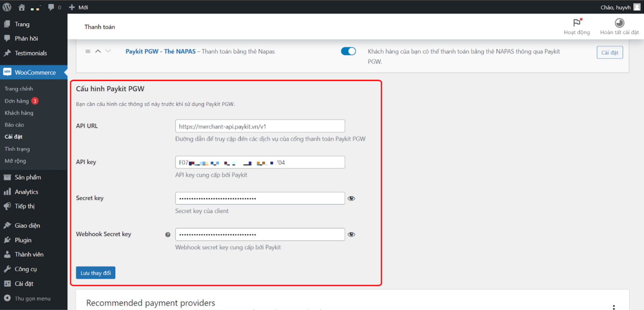This screenshot has width=644, height=310.
Task: Click the user avatar next to Chào, huynh
Action: click(x=637, y=7)
